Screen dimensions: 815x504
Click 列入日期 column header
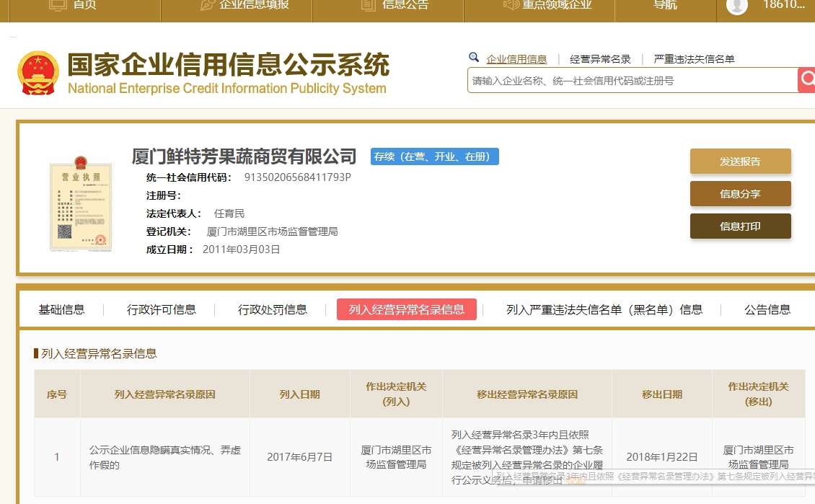tap(300, 394)
